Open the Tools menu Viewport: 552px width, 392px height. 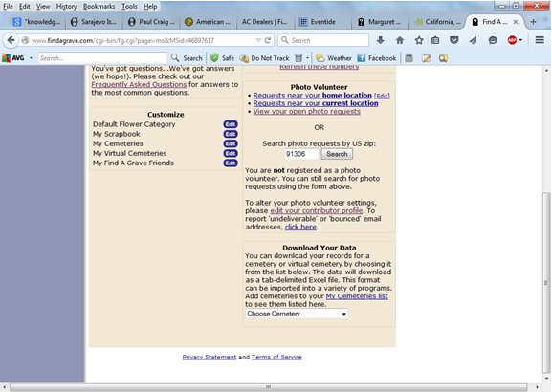click(129, 7)
